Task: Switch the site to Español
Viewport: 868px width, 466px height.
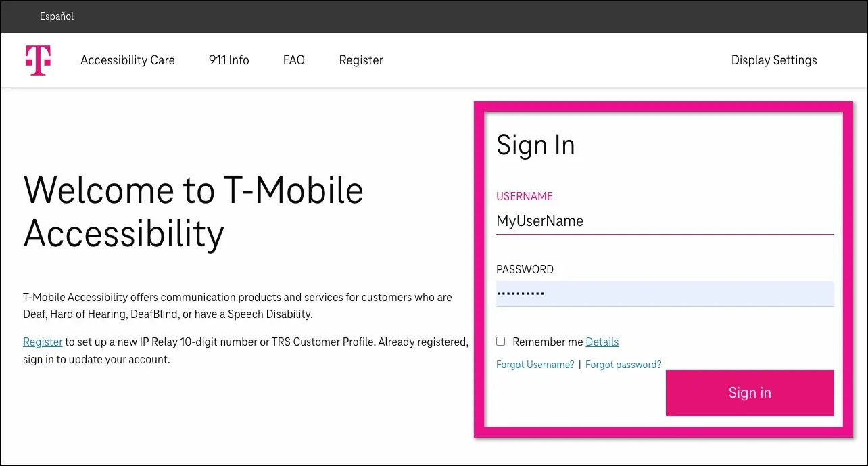Action: point(56,16)
